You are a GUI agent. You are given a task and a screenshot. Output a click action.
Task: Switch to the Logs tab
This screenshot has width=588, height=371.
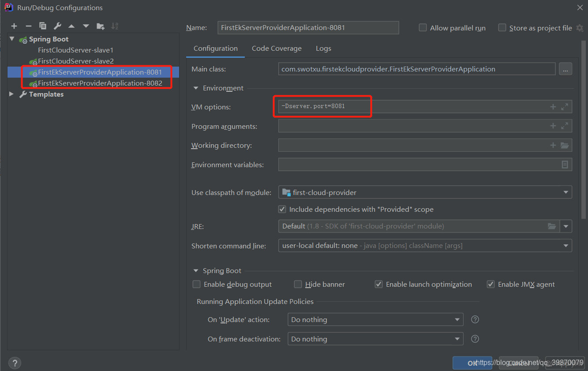323,49
